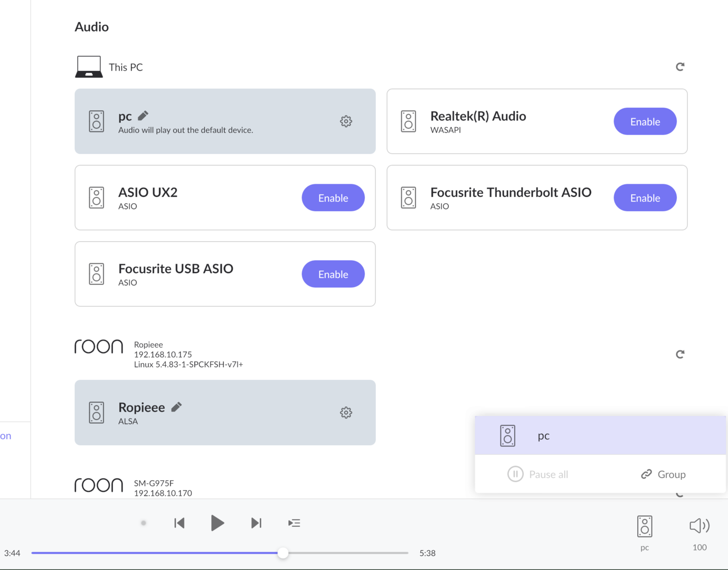728x570 pixels.
Task: Open settings gear for Ropieee device
Action: click(346, 413)
